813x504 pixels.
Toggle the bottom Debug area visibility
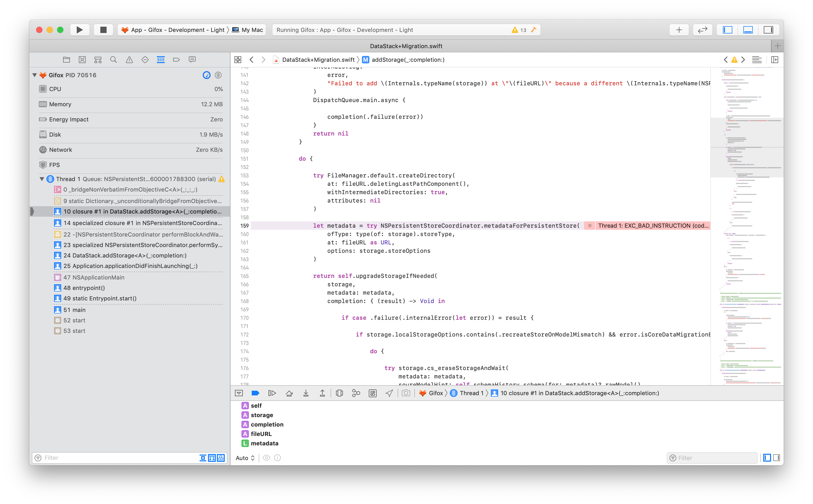(x=748, y=30)
